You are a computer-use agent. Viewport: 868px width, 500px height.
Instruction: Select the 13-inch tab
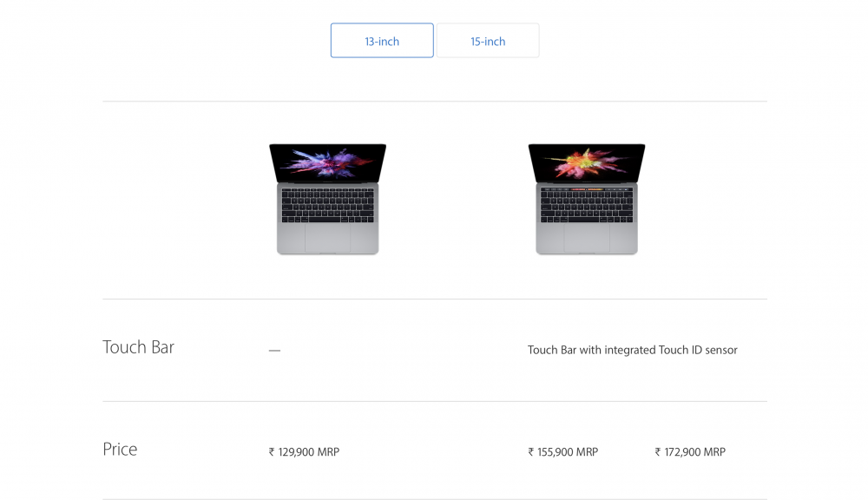tap(382, 41)
